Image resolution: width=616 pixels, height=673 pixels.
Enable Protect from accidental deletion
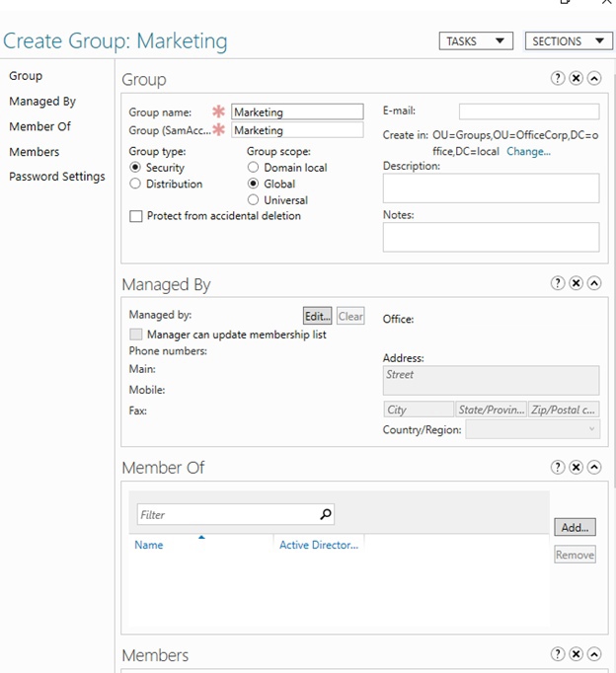(136, 216)
